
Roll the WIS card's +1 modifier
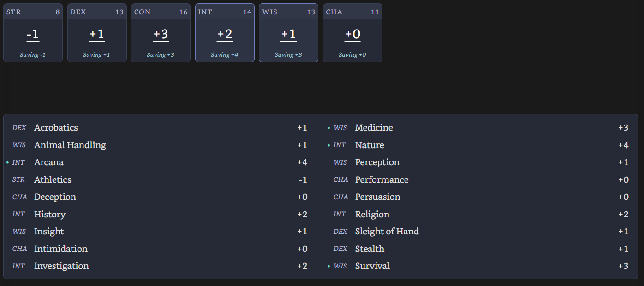pos(288,34)
